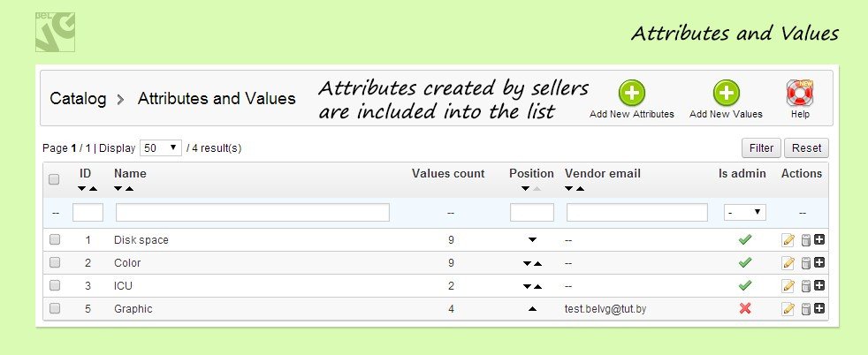Go to Catalog breadcrumb
The image size is (868, 355).
point(78,98)
